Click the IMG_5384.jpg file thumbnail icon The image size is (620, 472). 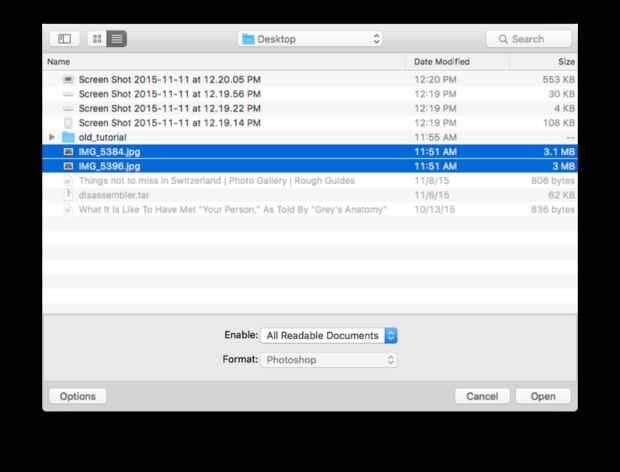click(x=68, y=152)
